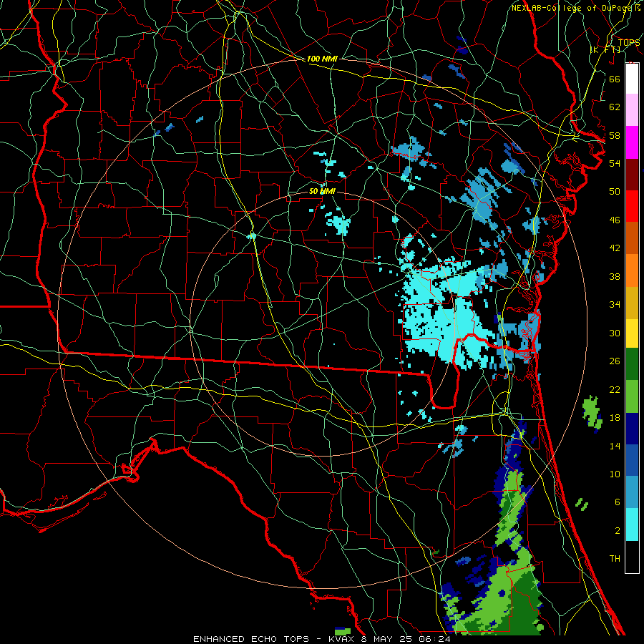This screenshot has height=644, width=644.
Task: Click the bright yellow legend swatch
Action: pyautogui.click(x=632, y=333)
